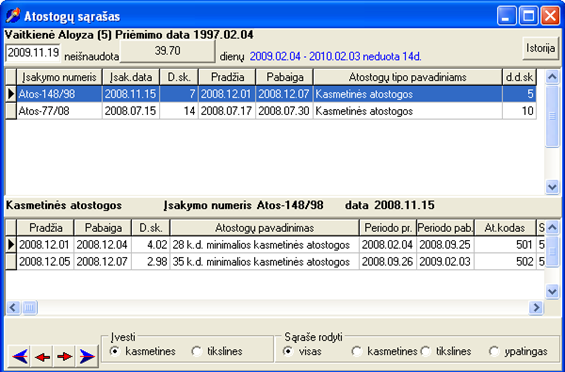Click upper table scrollbar up arrow
Screen dimensions: 565x372
pyautogui.click(x=552, y=76)
